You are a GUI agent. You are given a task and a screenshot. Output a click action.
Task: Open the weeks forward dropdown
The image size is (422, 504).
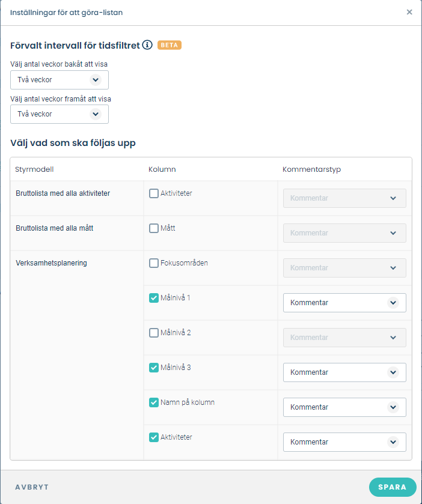pyautogui.click(x=60, y=114)
